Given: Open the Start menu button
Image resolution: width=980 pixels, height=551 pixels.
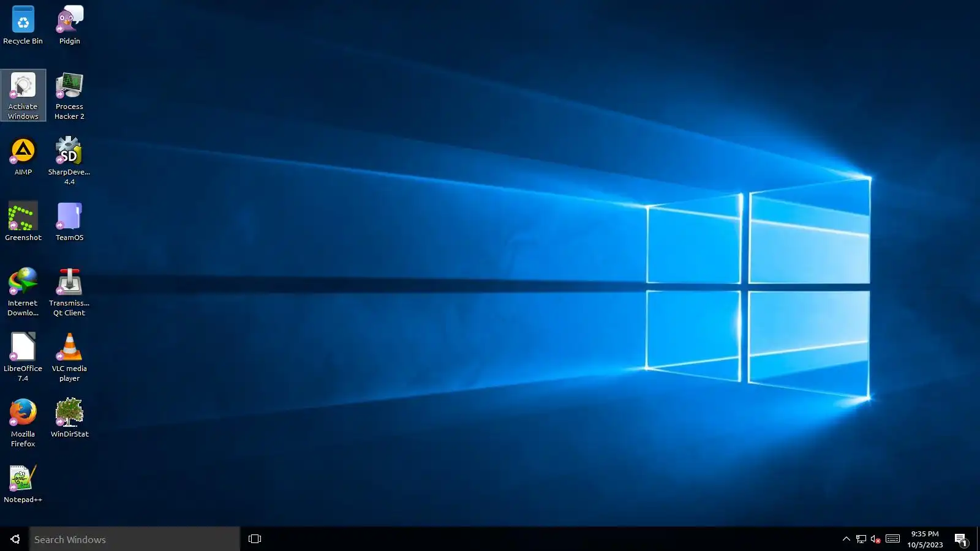Looking at the screenshot, I should [15, 539].
